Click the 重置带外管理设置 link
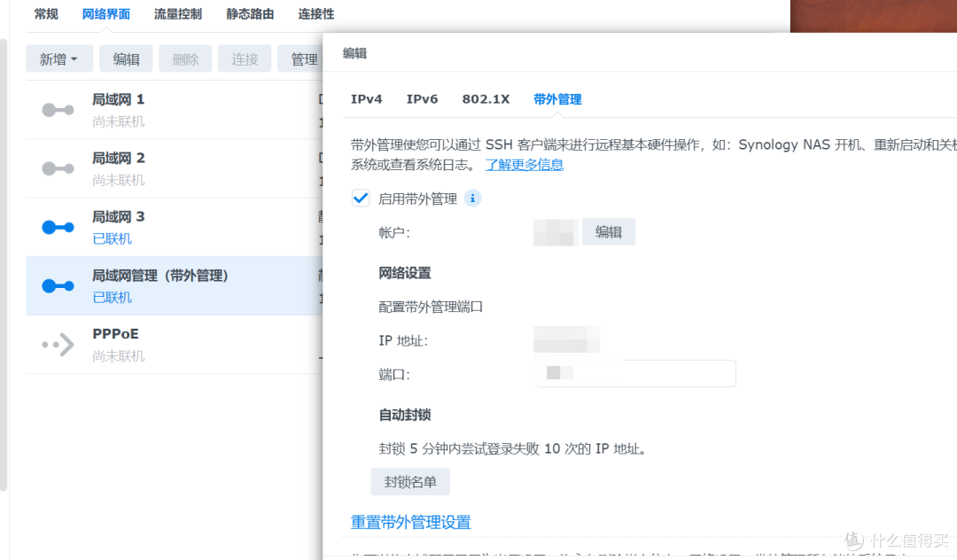 tap(409, 523)
